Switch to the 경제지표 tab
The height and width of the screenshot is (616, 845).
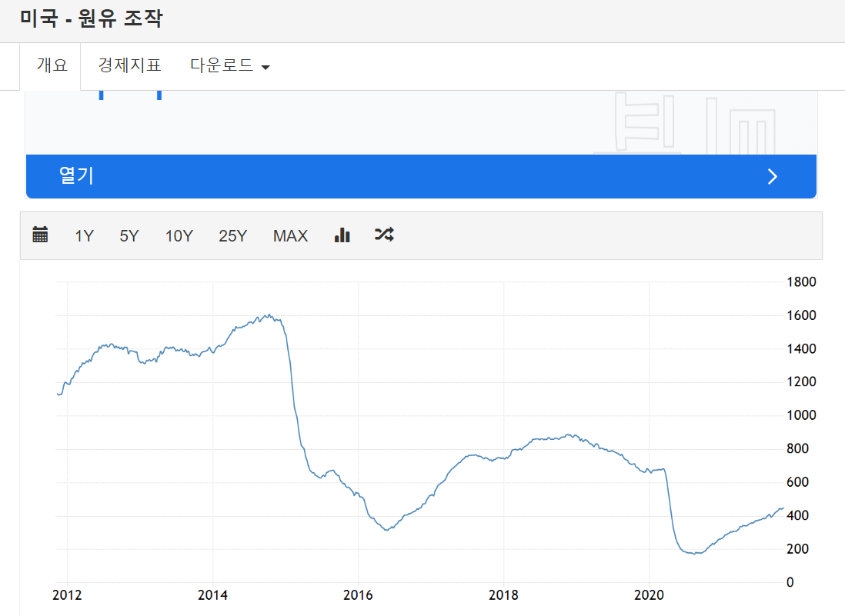129,65
